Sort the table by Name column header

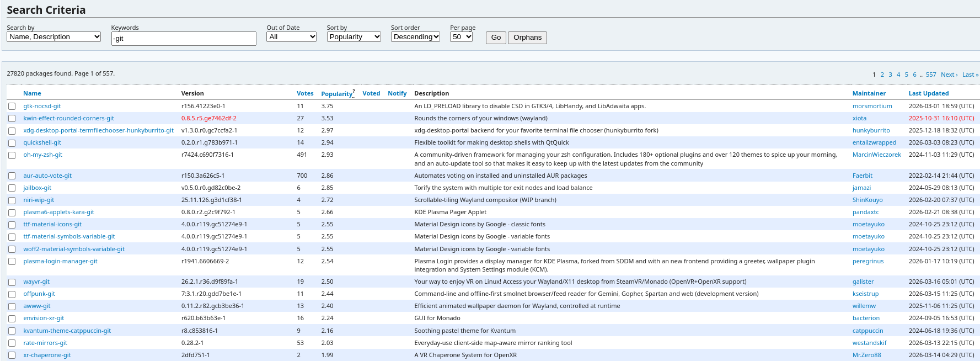(x=32, y=94)
